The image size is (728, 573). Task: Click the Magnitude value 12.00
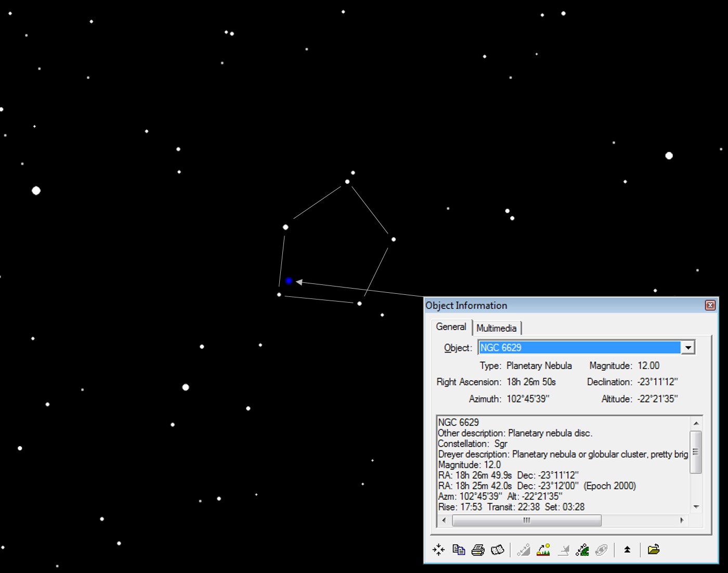tap(648, 366)
